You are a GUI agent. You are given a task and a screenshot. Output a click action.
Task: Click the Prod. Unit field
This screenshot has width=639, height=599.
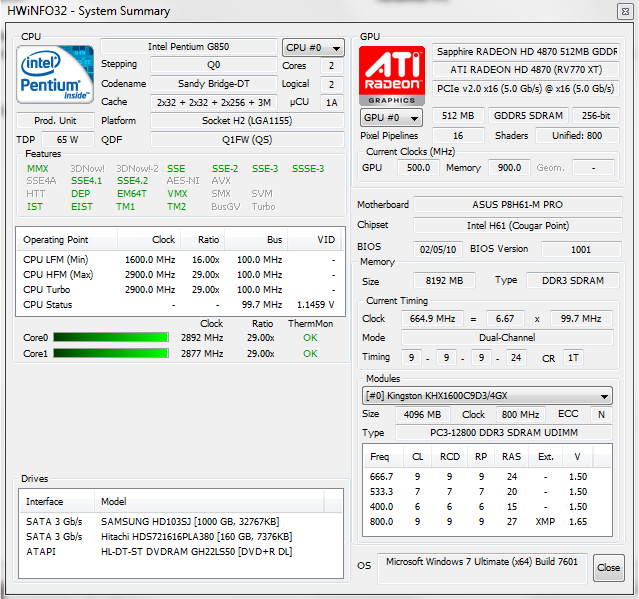55,121
